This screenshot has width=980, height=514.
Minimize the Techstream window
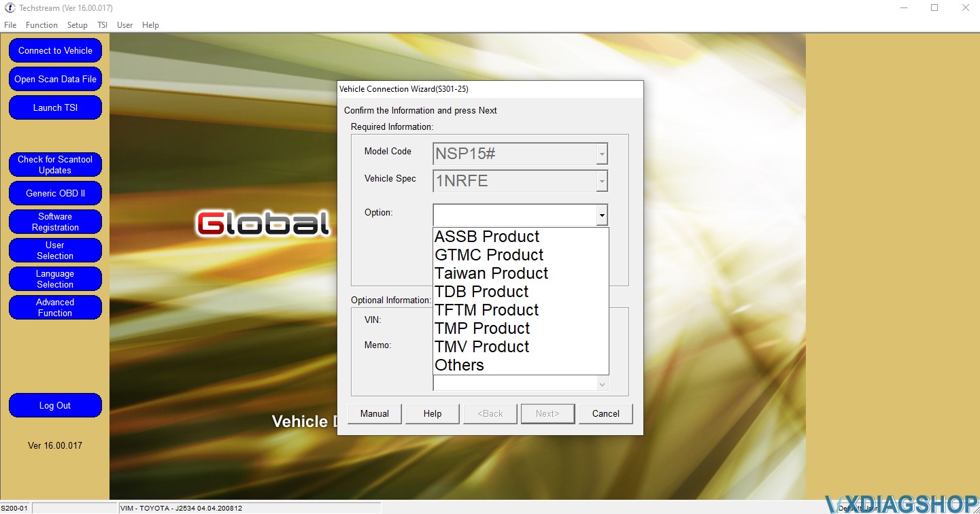click(903, 8)
